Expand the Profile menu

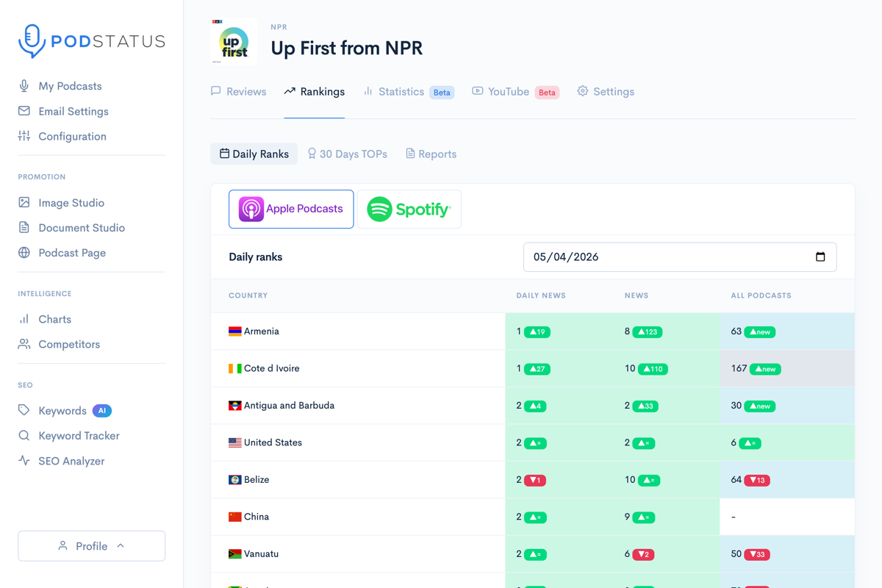point(91,546)
